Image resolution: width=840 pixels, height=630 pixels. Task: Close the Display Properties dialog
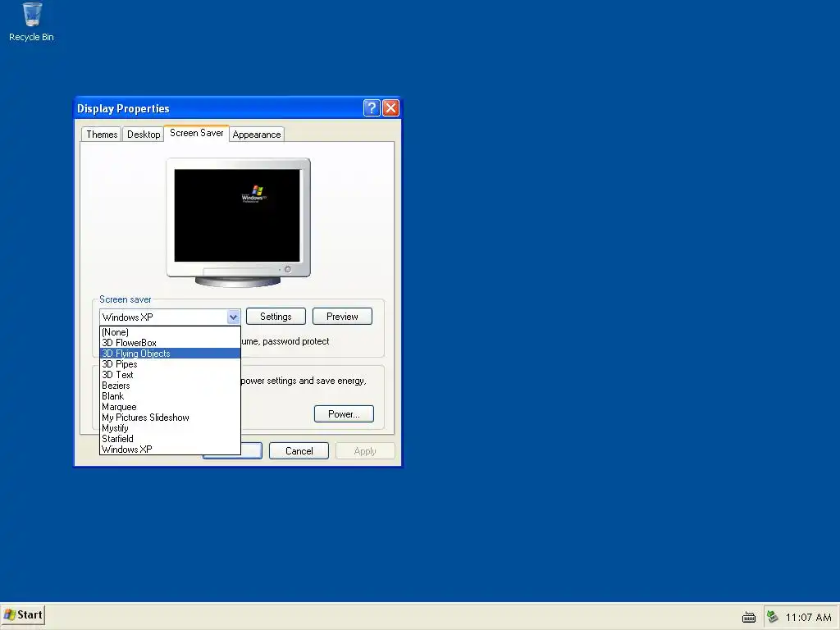click(x=390, y=108)
